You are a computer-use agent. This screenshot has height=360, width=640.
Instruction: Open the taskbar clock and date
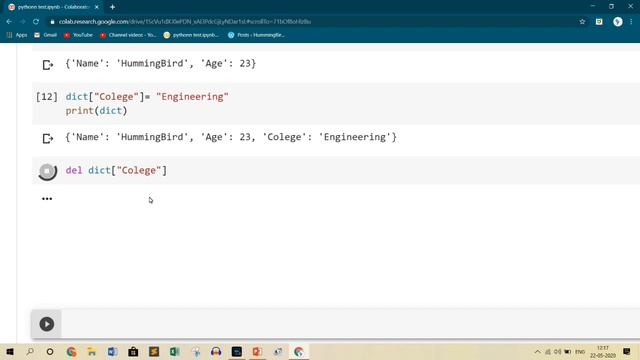point(603,351)
